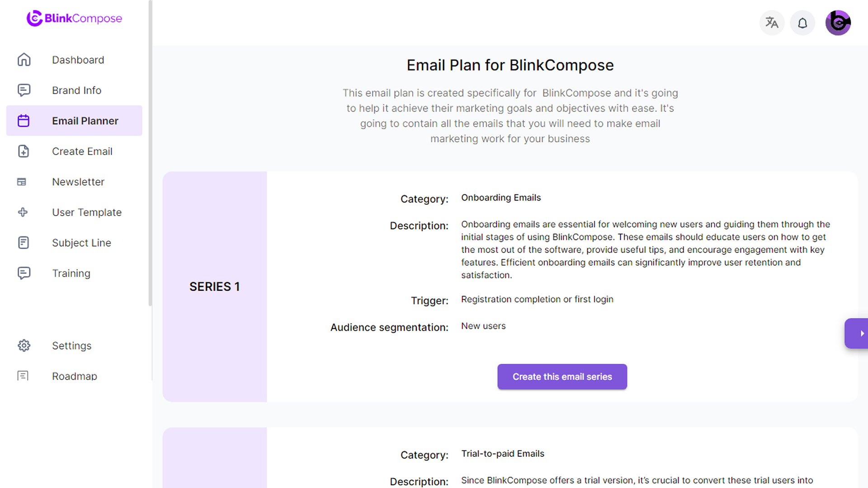Click the Newsletter icon in sidebar
This screenshot has height=488, width=868.
click(x=22, y=182)
